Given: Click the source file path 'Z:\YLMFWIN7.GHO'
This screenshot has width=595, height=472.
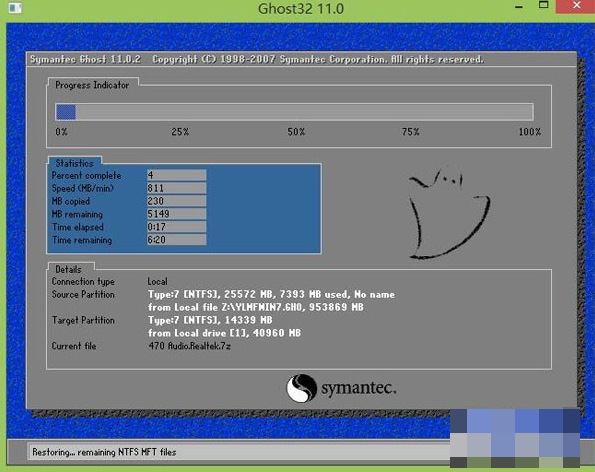Looking at the screenshot, I should (261, 307).
